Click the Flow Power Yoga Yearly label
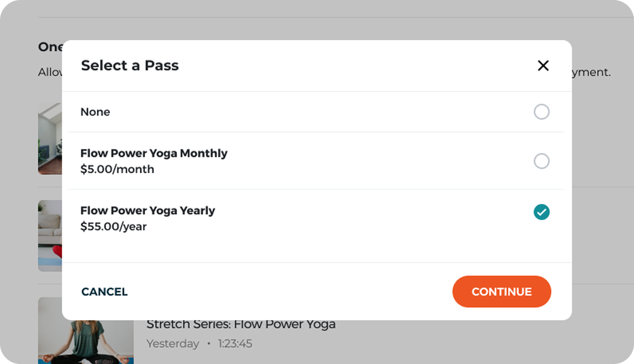Viewport: 634px width, 364px height. point(148,211)
